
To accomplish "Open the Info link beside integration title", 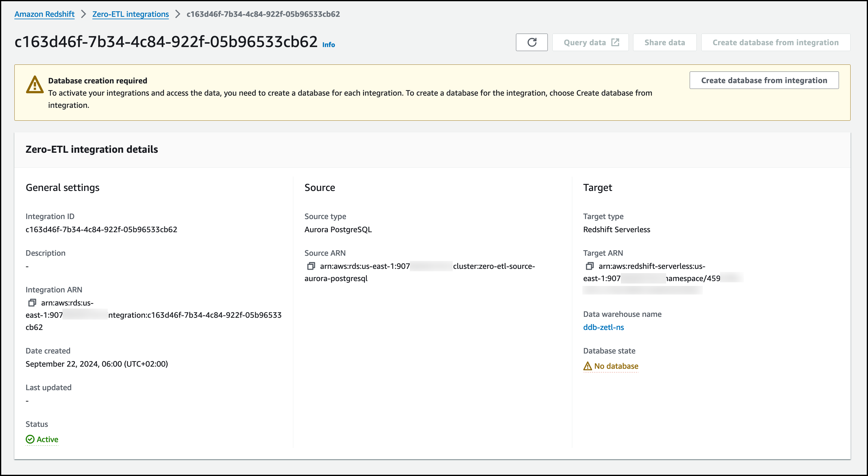I will tap(328, 45).
